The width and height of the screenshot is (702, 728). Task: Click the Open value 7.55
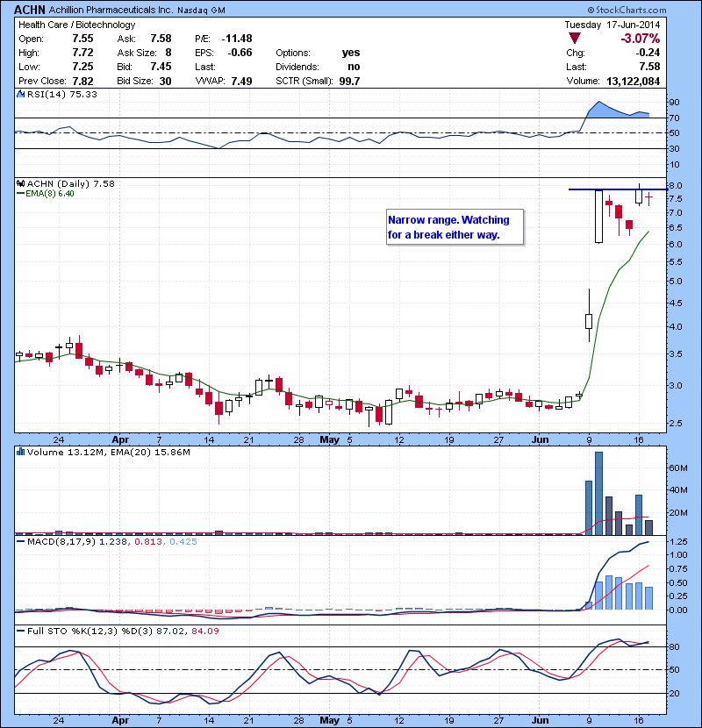coord(82,39)
